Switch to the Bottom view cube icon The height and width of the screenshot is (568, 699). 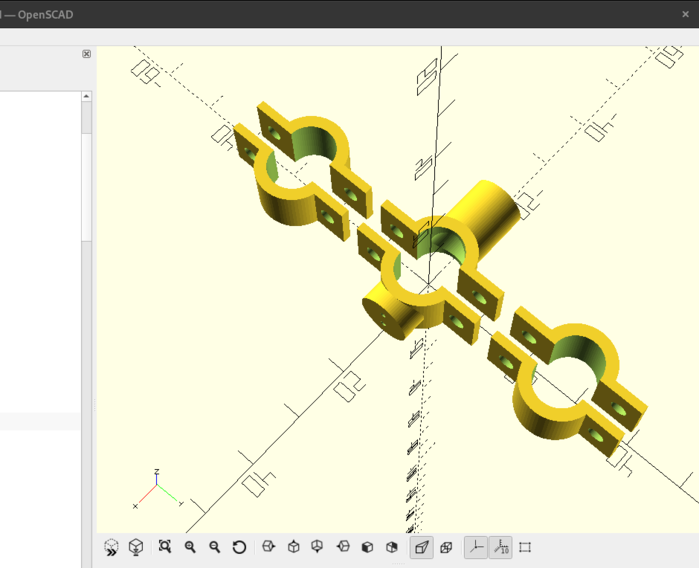(318, 547)
